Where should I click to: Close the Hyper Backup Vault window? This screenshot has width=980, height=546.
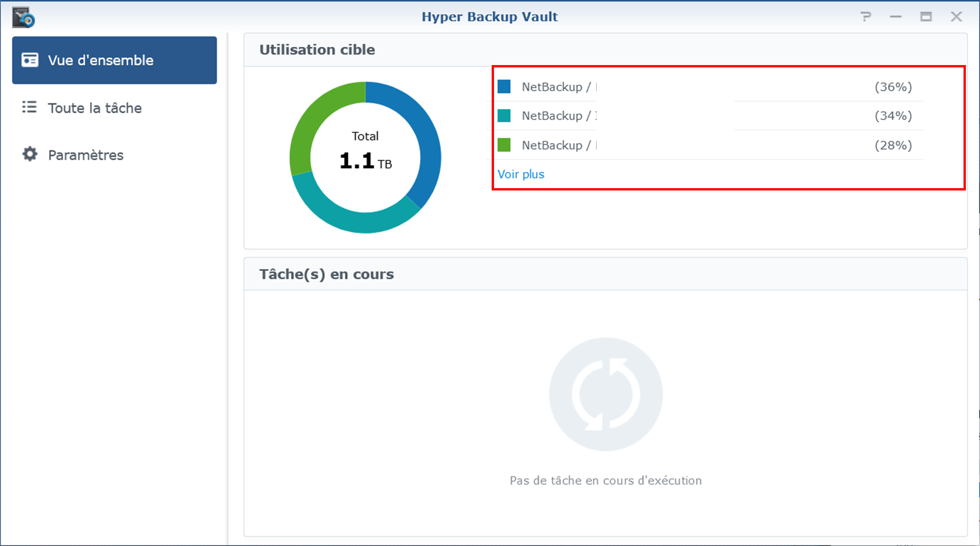pyautogui.click(x=956, y=17)
